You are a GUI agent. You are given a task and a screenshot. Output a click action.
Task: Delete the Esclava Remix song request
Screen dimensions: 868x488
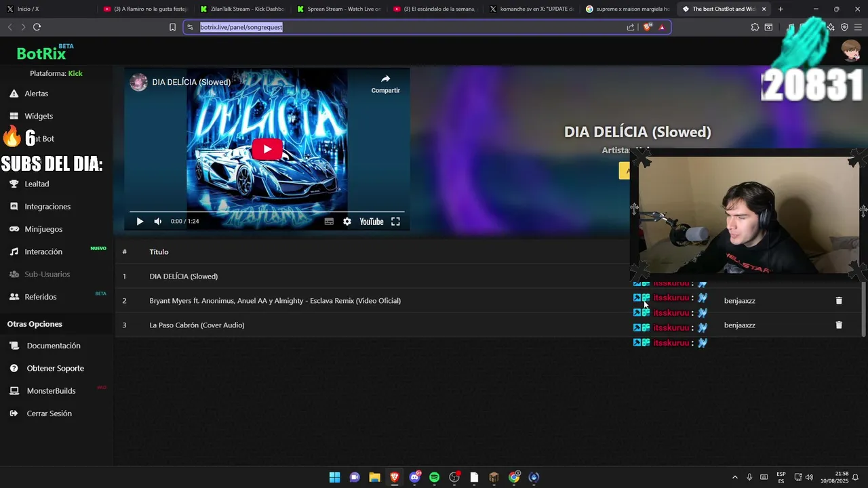(839, 301)
